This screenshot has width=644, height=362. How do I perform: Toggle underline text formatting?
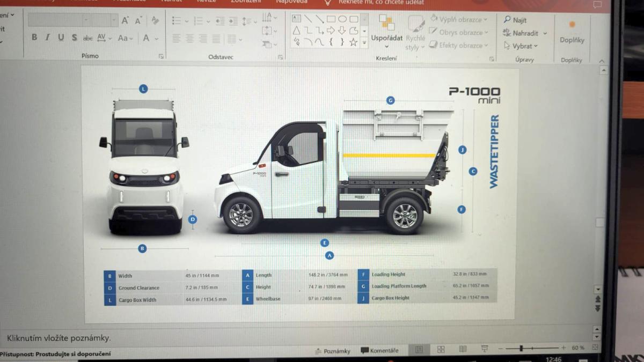pyautogui.click(x=61, y=38)
